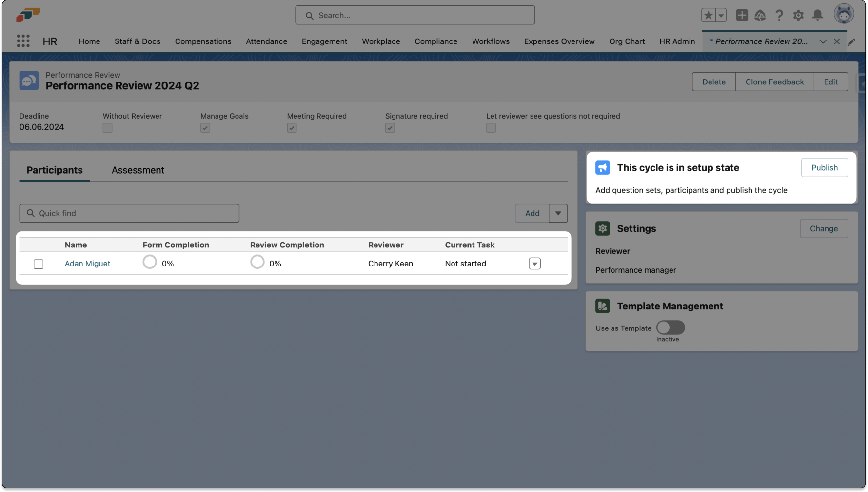Select the Adan Miguet row checkbox
The height and width of the screenshot is (492, 868).
39,264
